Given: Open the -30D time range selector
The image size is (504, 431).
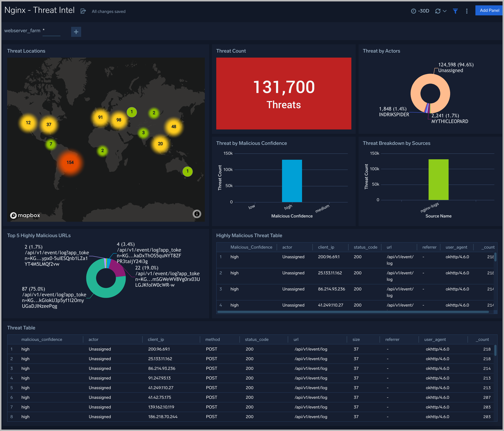Looking at the screenshot, I should pos(423,11).
